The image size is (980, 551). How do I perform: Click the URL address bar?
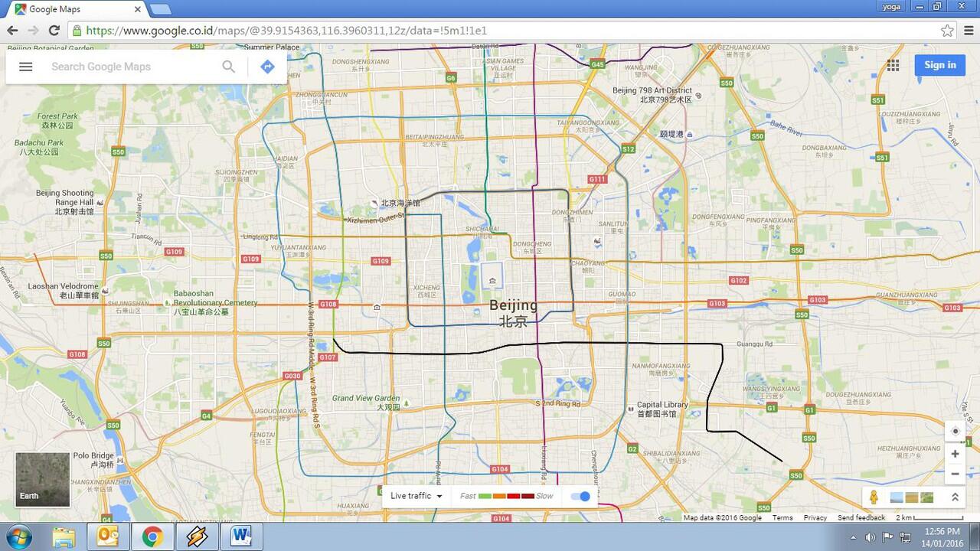tap(505, 31)
